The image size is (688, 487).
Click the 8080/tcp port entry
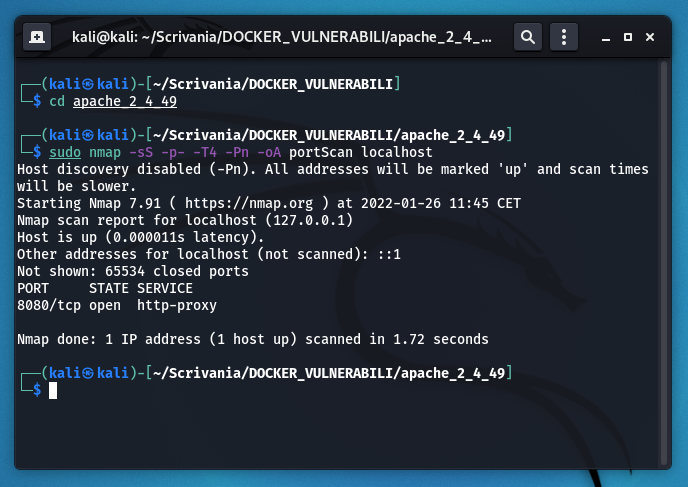pyautogui.click(x=49, y=305)
